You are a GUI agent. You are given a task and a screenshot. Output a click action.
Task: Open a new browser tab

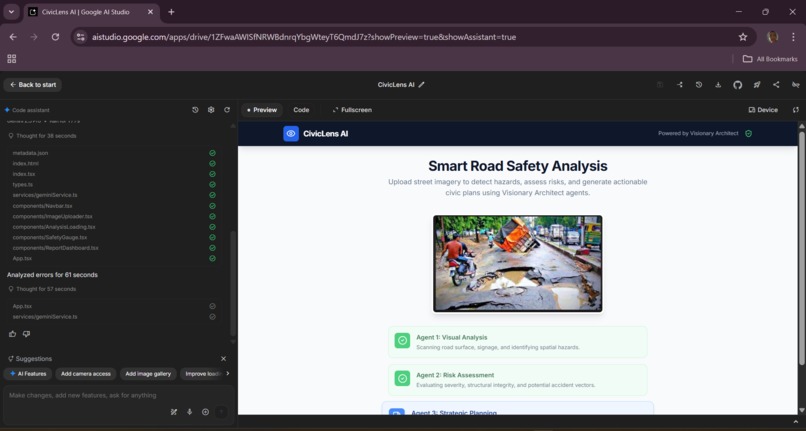[x=171, y=12]
